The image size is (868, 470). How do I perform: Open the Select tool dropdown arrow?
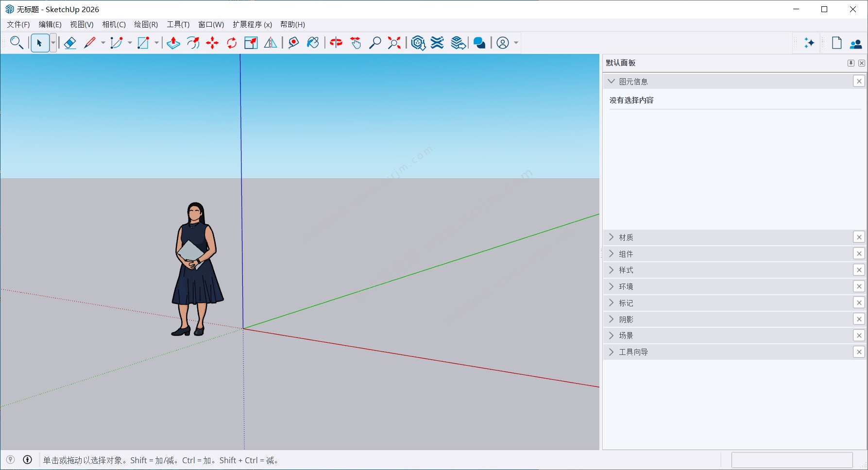[52, 43]
